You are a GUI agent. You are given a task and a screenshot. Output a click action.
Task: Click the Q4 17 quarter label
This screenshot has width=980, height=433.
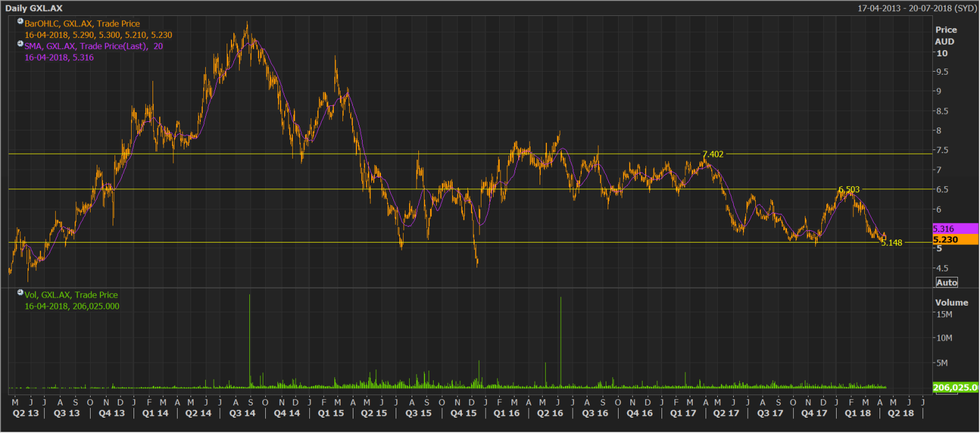tap(814, 413)
